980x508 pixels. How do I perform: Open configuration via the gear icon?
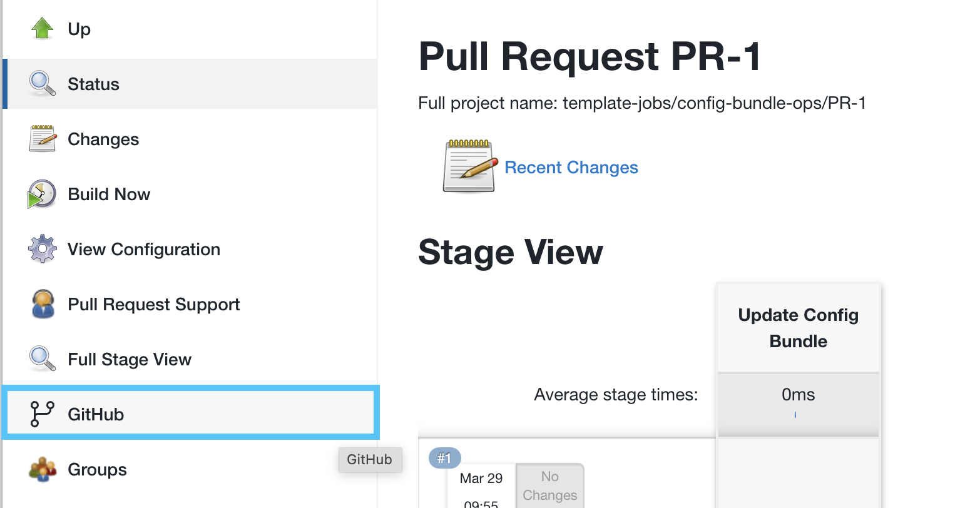click(41, 248)
